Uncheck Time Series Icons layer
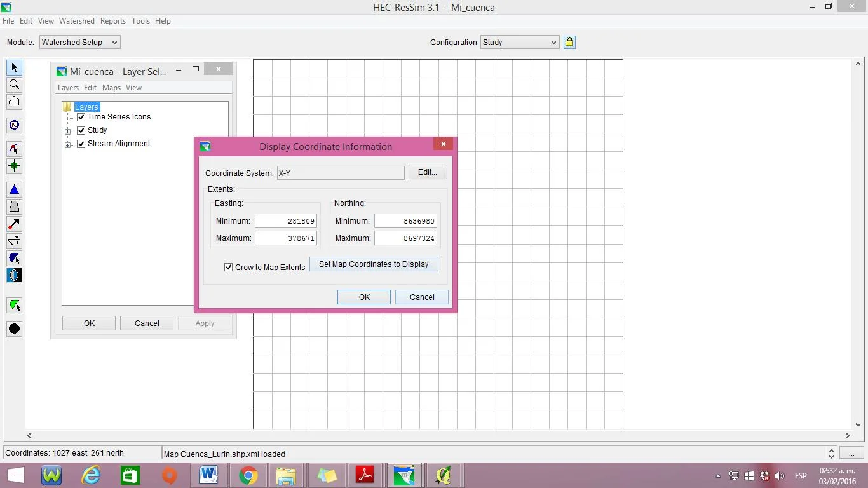The height and width of the screenshot is (488, 868). [81, 117]
